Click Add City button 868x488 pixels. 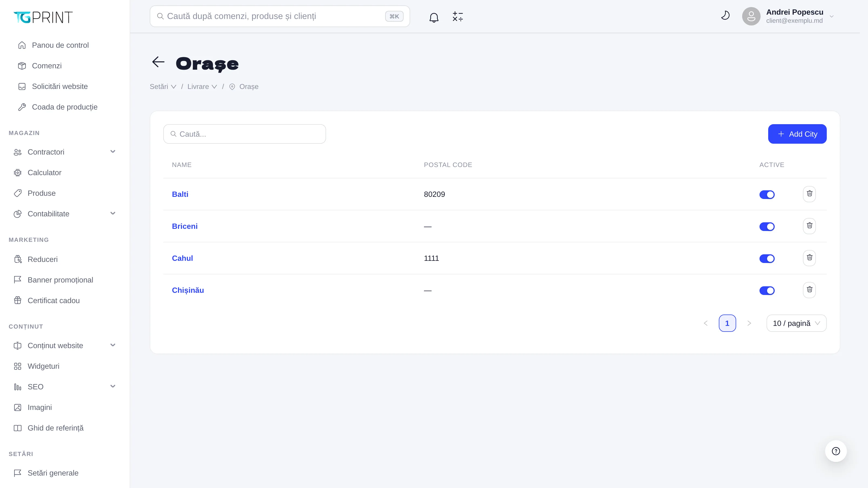point(797,134)
